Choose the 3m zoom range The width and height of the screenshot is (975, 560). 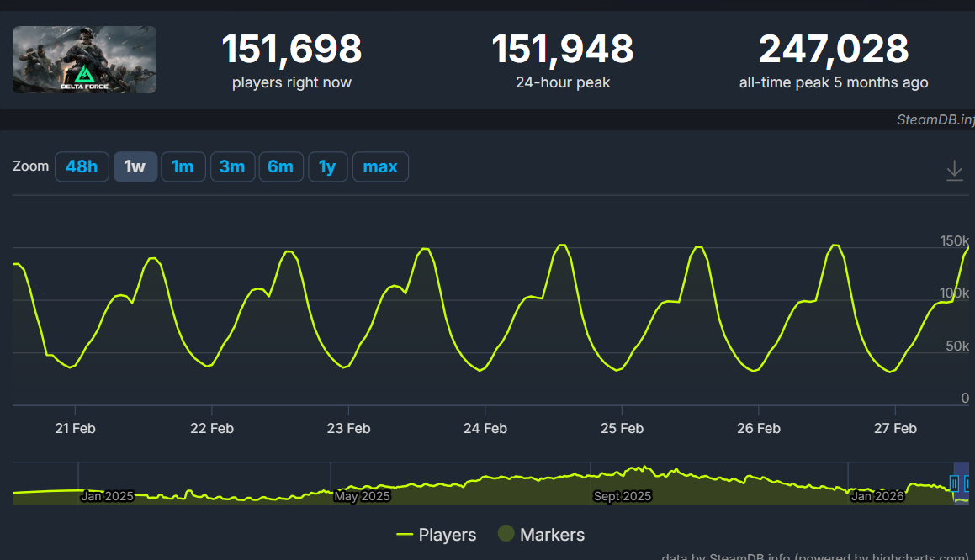232,166
